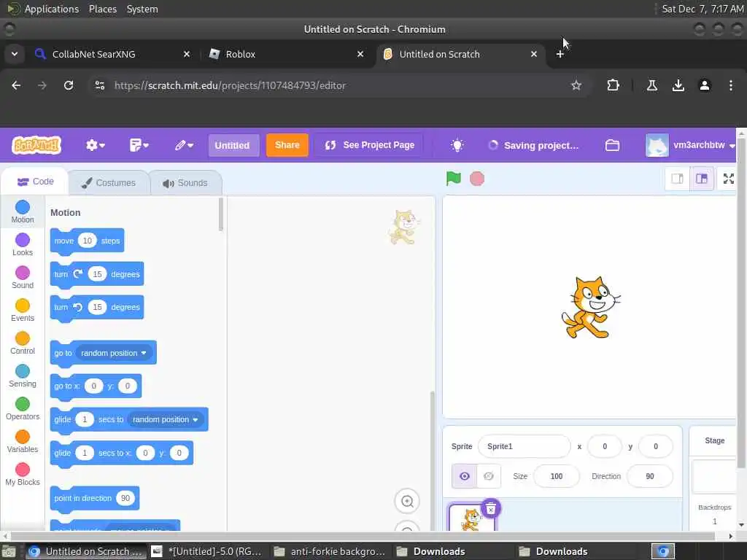Image resolution: width=747 pixels, height=560 pixels.
Task: Go back in browser history
Action: [x=16, y=85]
